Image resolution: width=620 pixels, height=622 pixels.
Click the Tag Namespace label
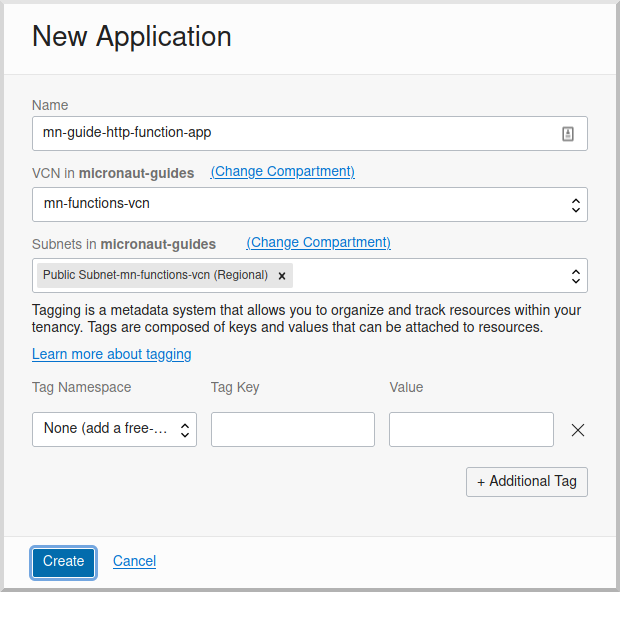point(82,387)
